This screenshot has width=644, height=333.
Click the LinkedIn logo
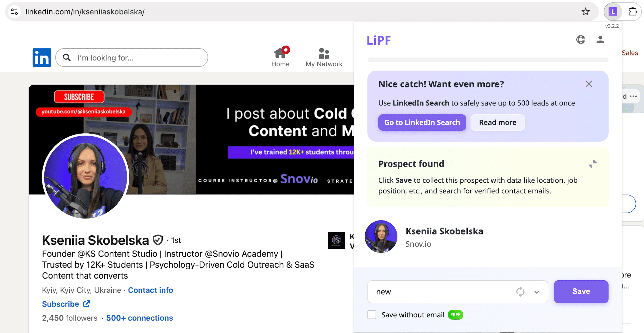click(42, 57)
